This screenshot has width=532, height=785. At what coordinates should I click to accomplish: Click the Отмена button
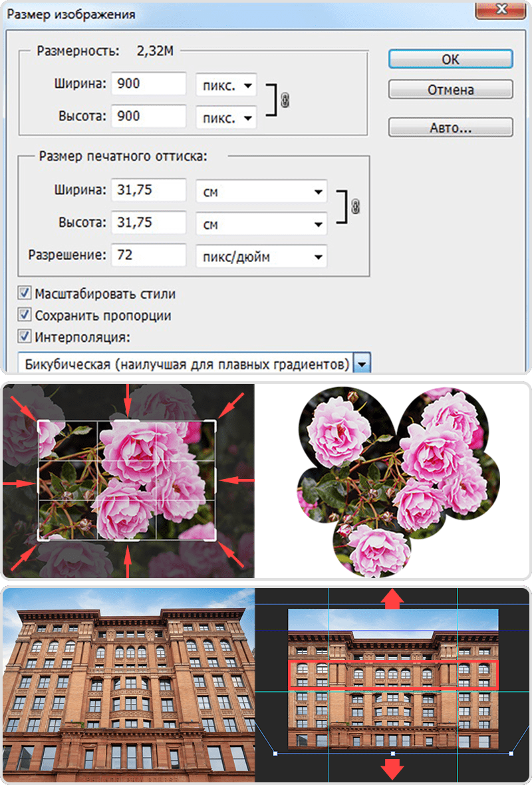(x=450, y=89)
